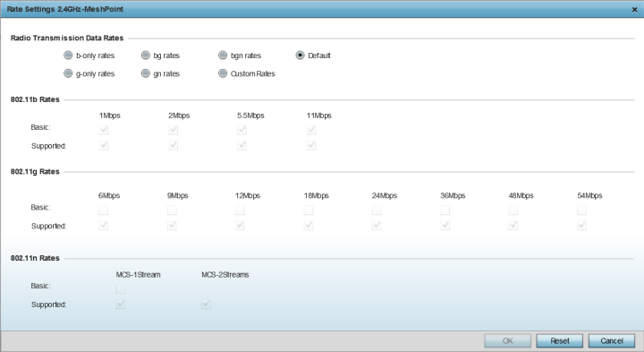Toggle Supported checkbox for 1Mbps
The image size is (644, 352).
click(104, 146)
